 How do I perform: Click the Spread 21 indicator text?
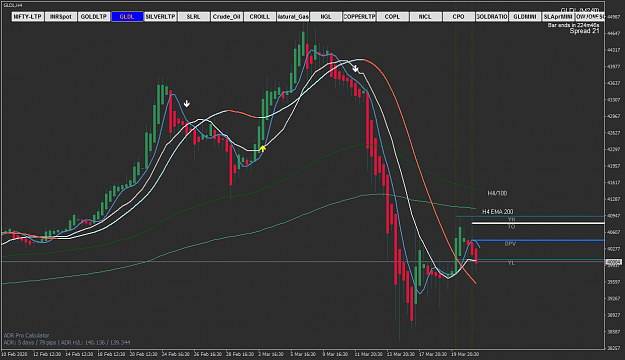pos(584,31)
